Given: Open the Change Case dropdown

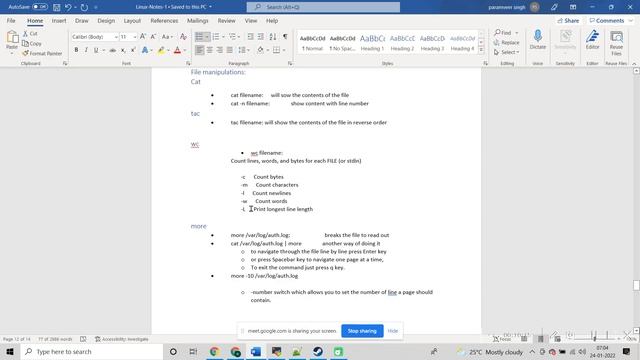Looking at the screenshot, I should (x=167, y=37).
